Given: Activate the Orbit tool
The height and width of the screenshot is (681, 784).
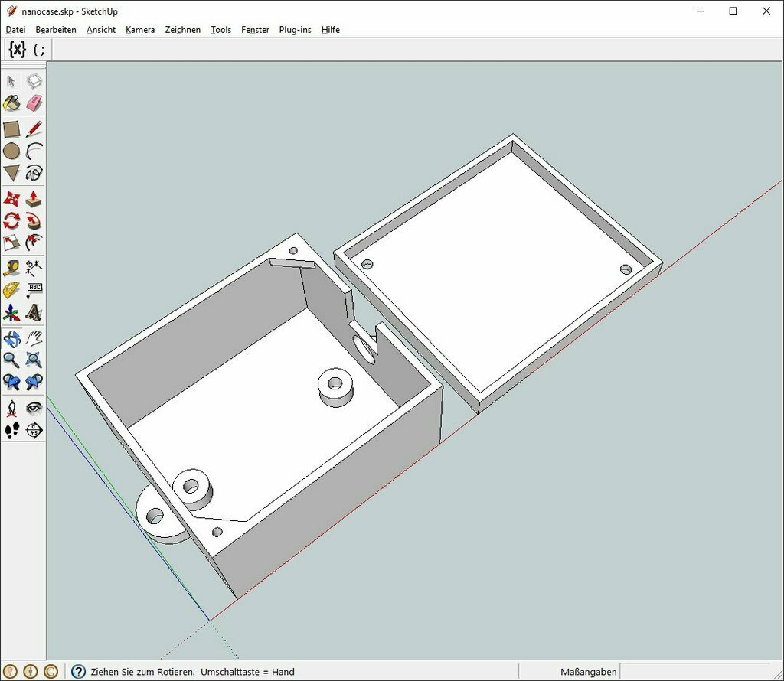Looking at the screenshot, I should 11,337.
